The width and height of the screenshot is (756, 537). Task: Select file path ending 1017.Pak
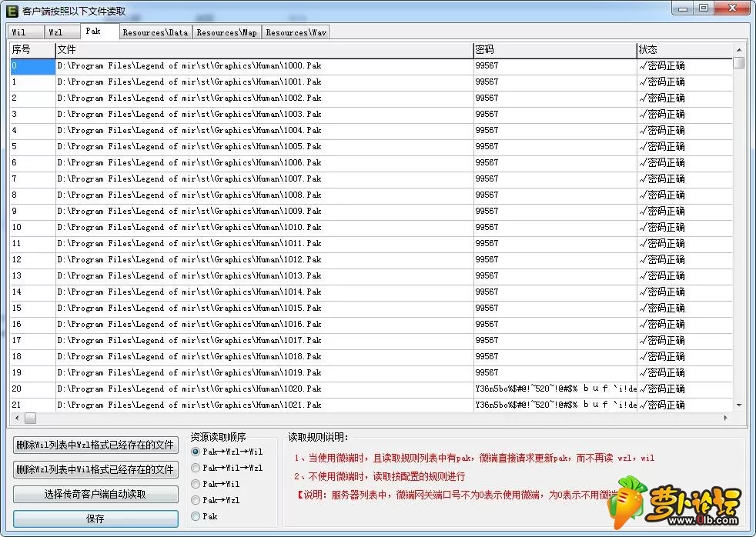pos(264,340)
